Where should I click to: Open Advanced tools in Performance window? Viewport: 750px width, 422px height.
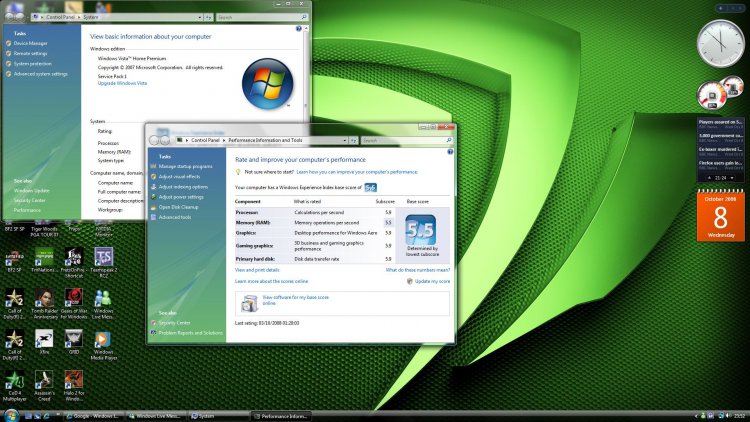point(175,217)
